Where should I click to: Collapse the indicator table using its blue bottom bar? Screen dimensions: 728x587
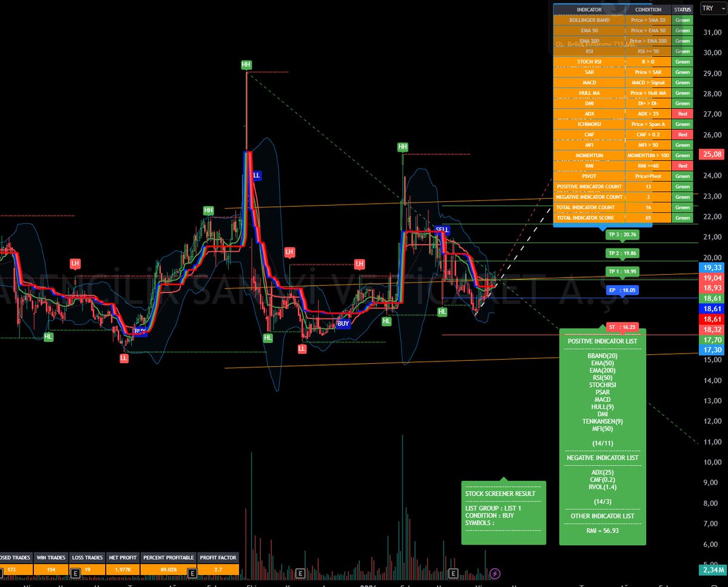602,225
